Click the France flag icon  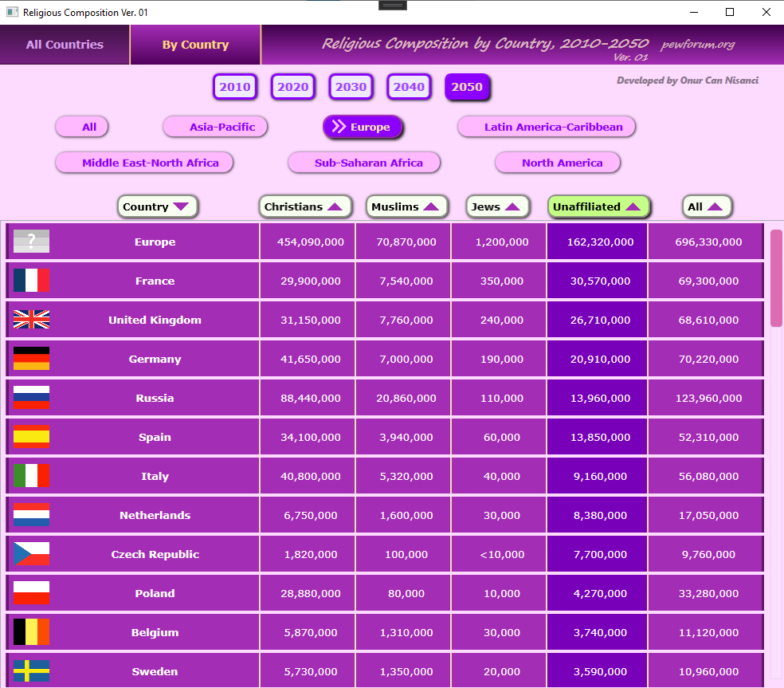click(x=31, y=281)
